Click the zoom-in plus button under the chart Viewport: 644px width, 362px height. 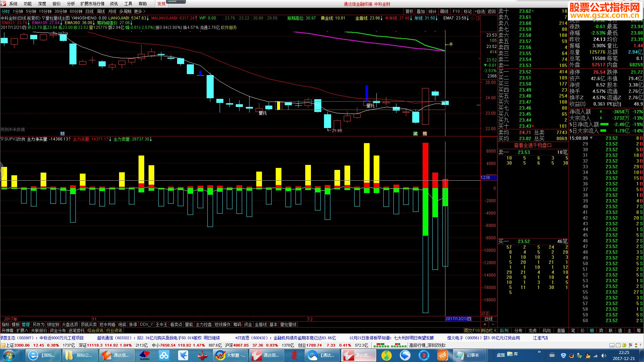point(485,324)
